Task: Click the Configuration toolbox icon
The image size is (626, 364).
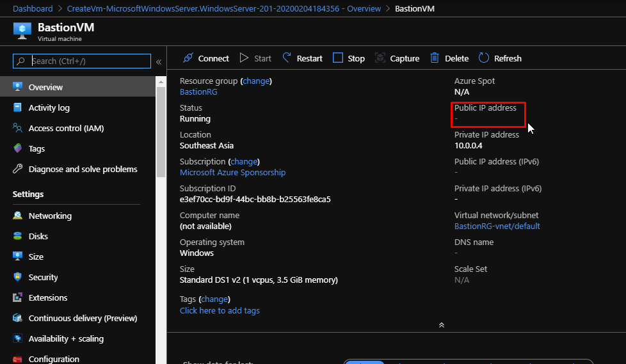Action: point(17,359)
